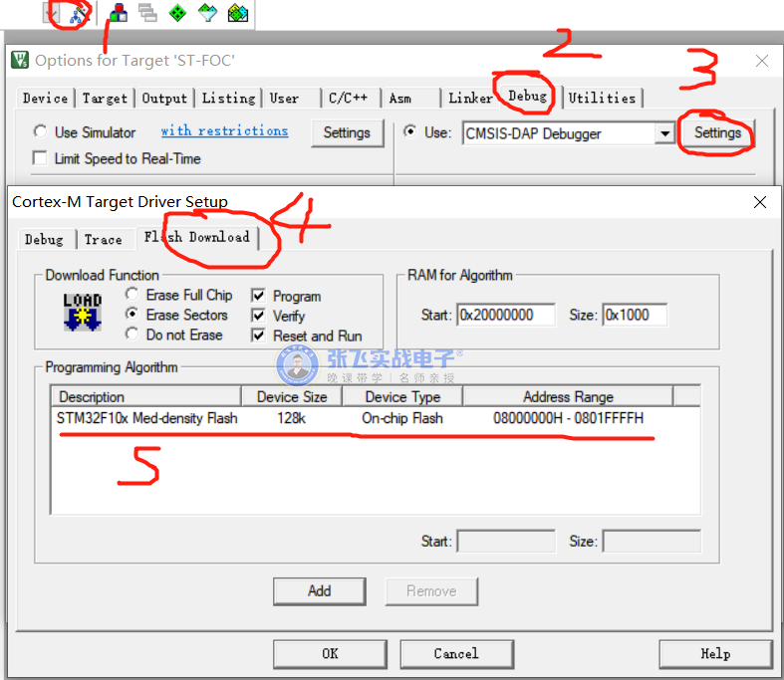Click Programming Algorithm Size input field
Viewport: 784px width, 680px height.
[x=652, y=541]
